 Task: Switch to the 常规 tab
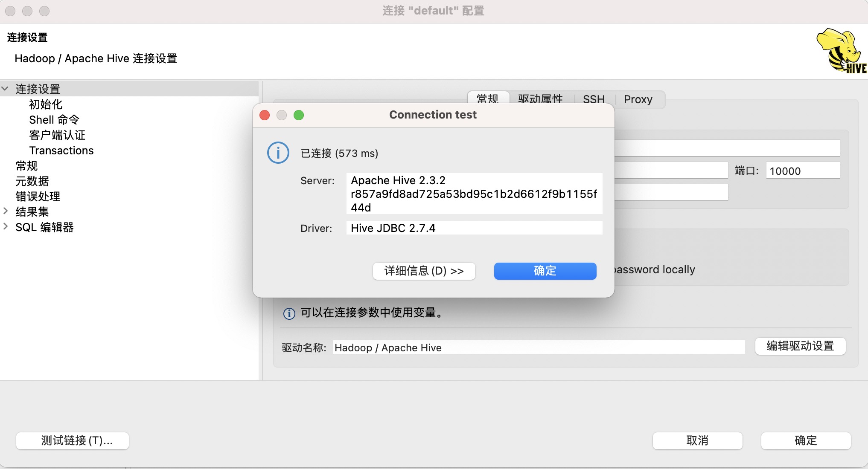coord(488,99)
